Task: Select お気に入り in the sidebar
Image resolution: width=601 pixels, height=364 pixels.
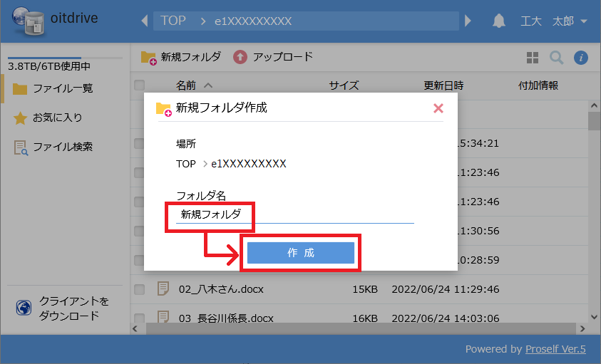Action: point(57,118)
